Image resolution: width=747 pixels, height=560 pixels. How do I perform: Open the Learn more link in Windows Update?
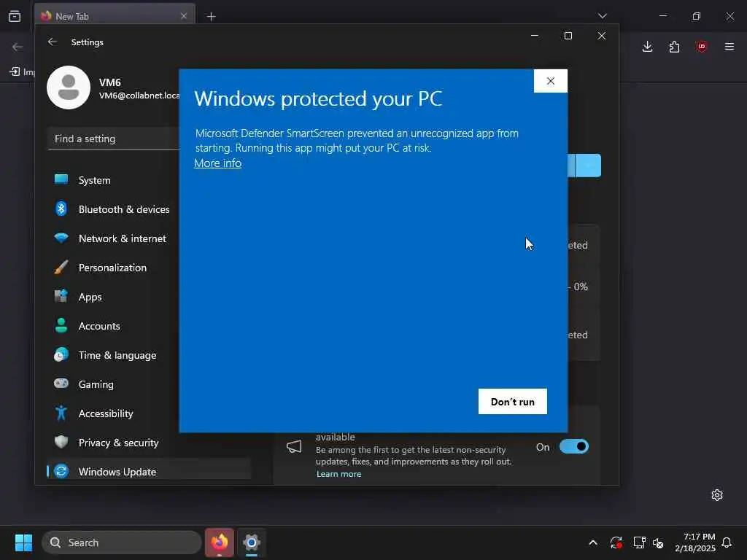tap(338, 474)
